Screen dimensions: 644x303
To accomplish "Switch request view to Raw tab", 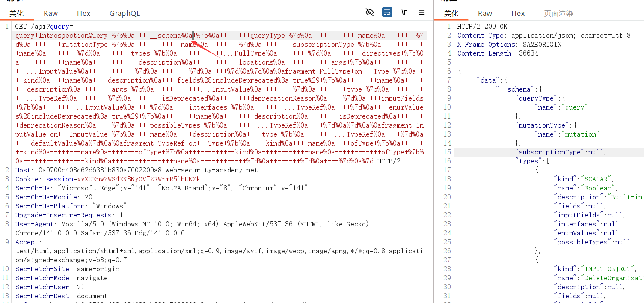I will 50,13.
